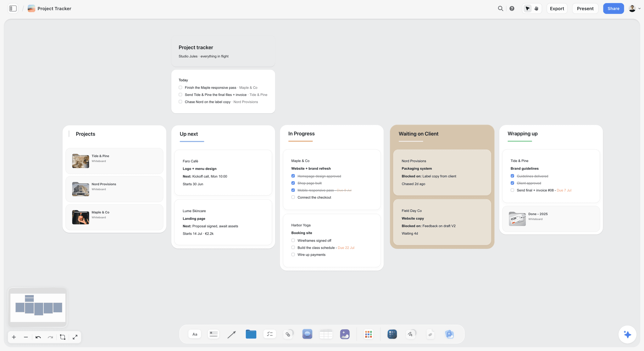Click the Export button
This screenshot has width=644, height=351.
click(x=557, y=8)
